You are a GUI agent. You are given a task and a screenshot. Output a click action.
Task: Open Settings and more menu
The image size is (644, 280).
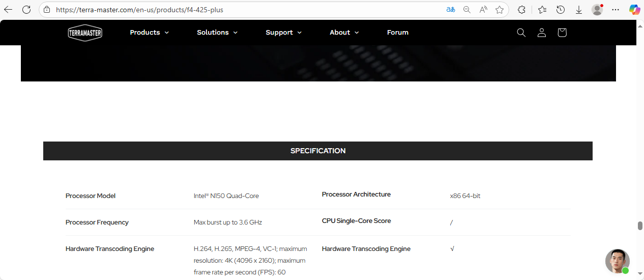click(x=616, y=10)
